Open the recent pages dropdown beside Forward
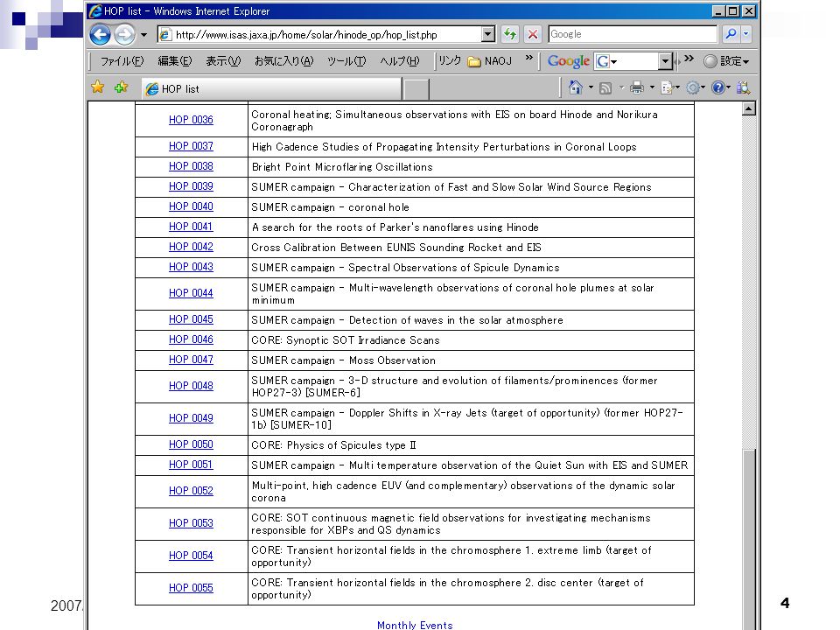840x630 pixels. point(143,35)
